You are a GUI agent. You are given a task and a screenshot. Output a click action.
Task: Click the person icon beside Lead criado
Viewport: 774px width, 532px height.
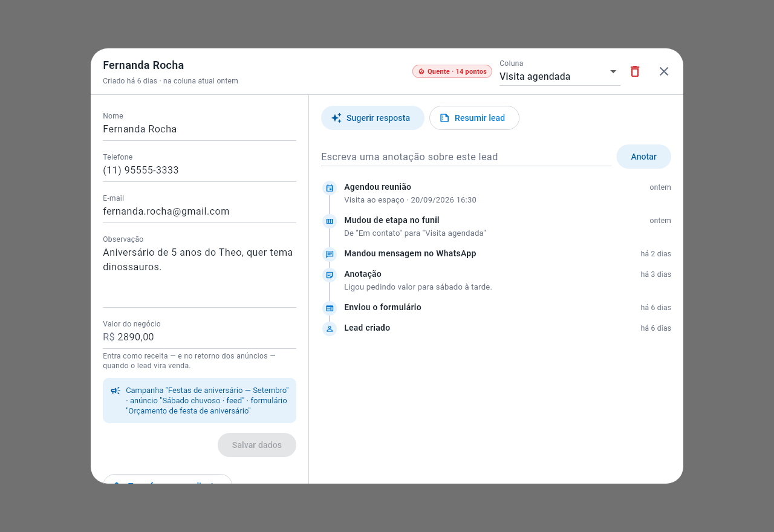330,329
